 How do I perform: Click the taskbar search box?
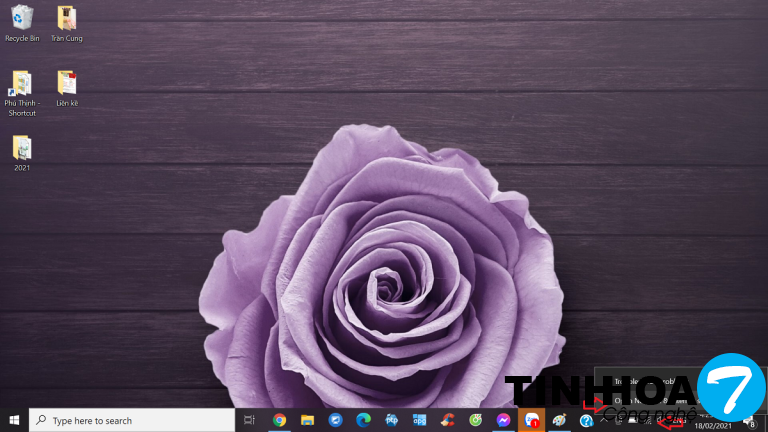tap(132, 420)
